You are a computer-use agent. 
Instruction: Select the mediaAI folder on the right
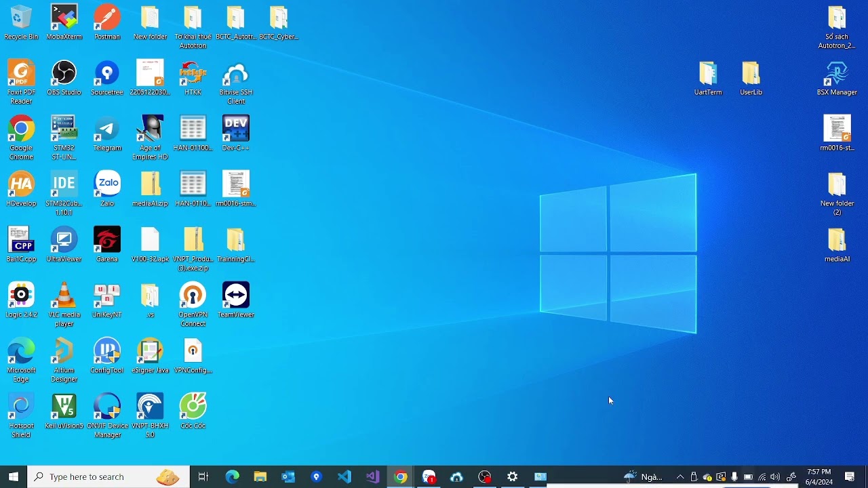[837, 245]
